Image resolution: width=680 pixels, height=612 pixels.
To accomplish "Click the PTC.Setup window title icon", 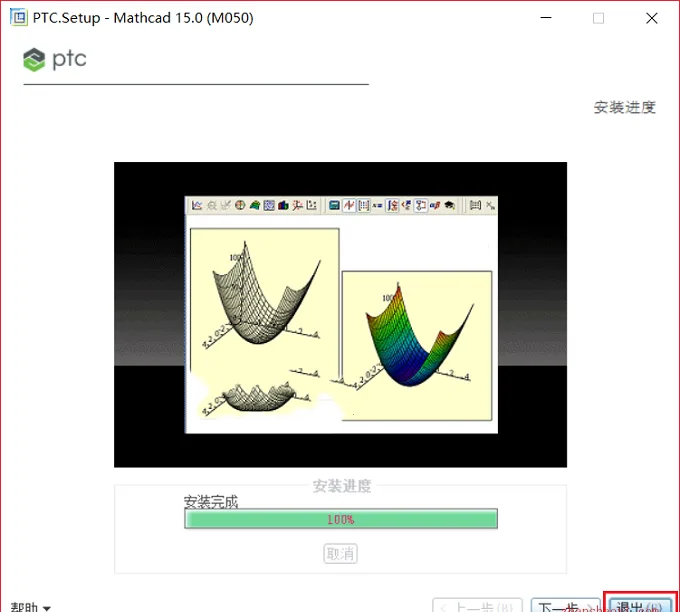I will (19, 17).
